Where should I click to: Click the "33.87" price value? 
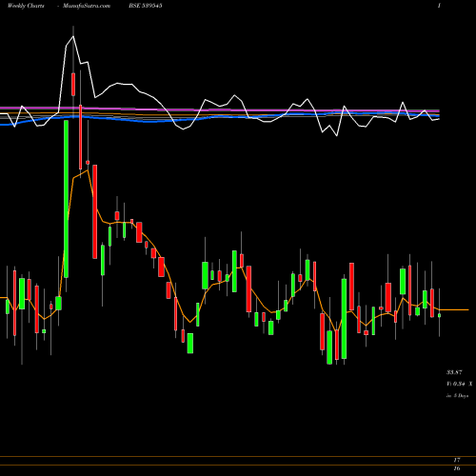pos(454,372)
